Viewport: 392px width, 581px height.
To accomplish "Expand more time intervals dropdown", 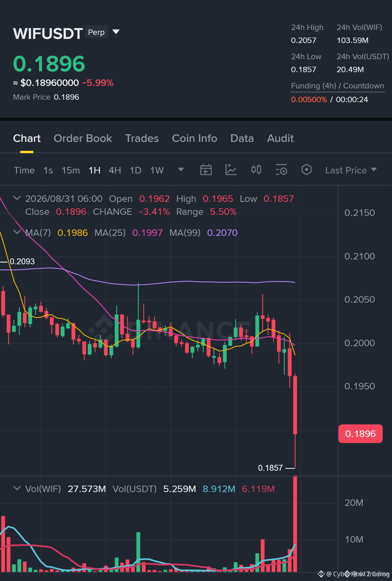I will point(181,170).
